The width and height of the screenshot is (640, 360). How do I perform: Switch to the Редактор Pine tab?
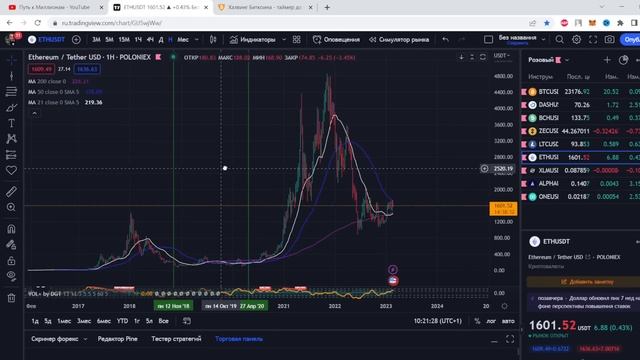click(x=117, y=339)
